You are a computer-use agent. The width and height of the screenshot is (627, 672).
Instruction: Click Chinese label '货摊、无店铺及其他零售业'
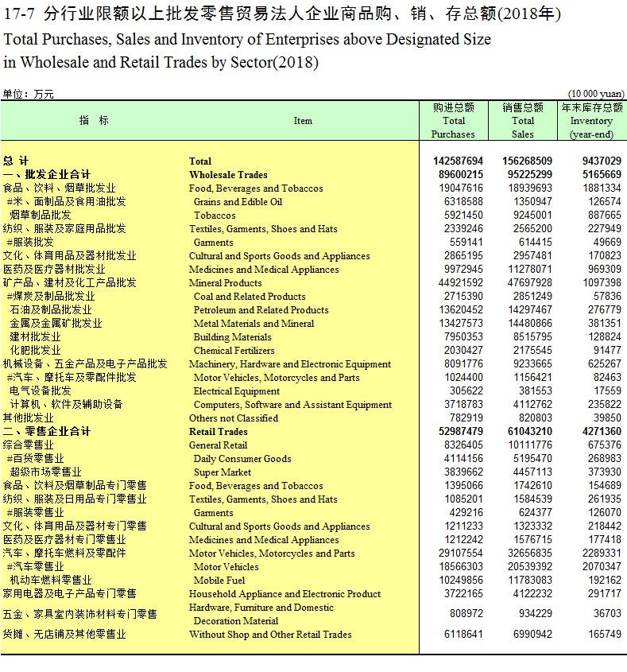64,635
